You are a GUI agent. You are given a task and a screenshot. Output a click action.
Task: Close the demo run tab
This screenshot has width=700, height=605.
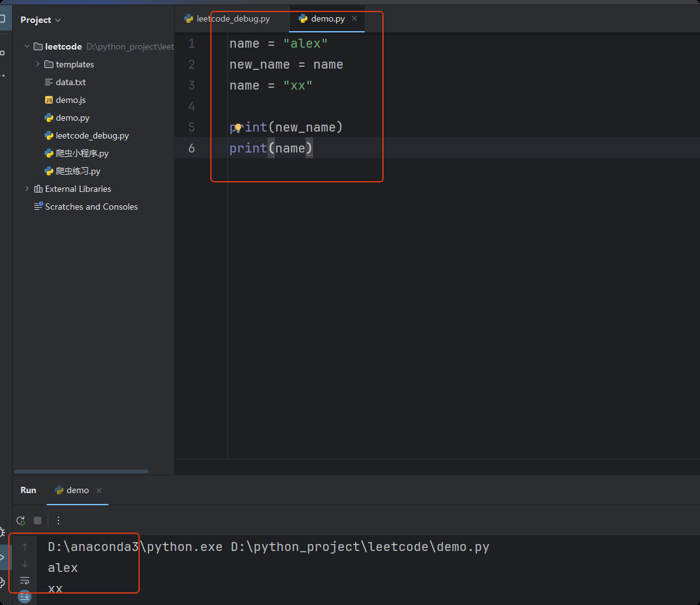click(x=99, y=490)
